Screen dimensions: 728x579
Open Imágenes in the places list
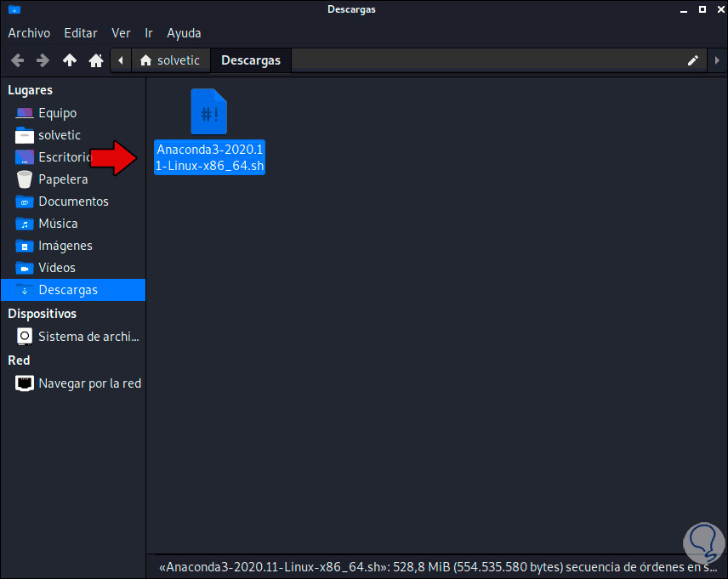click(73, 246)
